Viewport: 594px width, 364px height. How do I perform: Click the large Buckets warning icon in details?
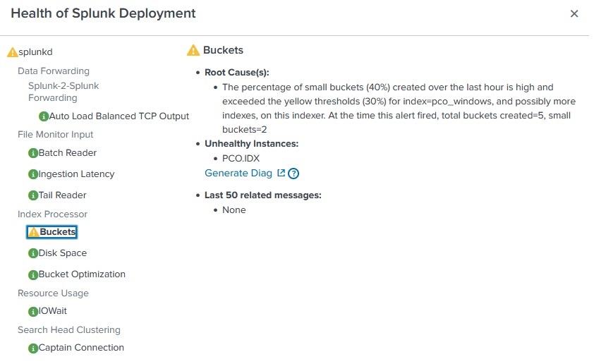coord(193,50)
